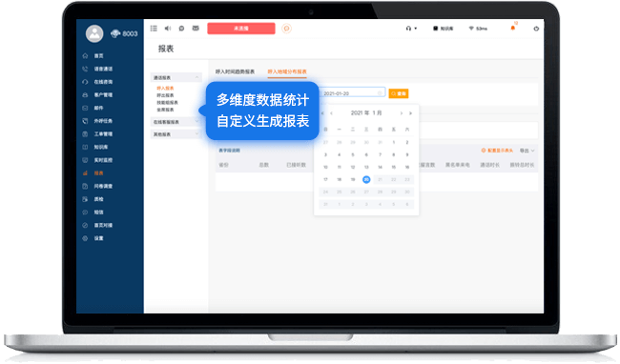Click the 2021-01-20 date input field
This screenshot has width=620, height=364.
pyautogui.click(x=352, y=93)
